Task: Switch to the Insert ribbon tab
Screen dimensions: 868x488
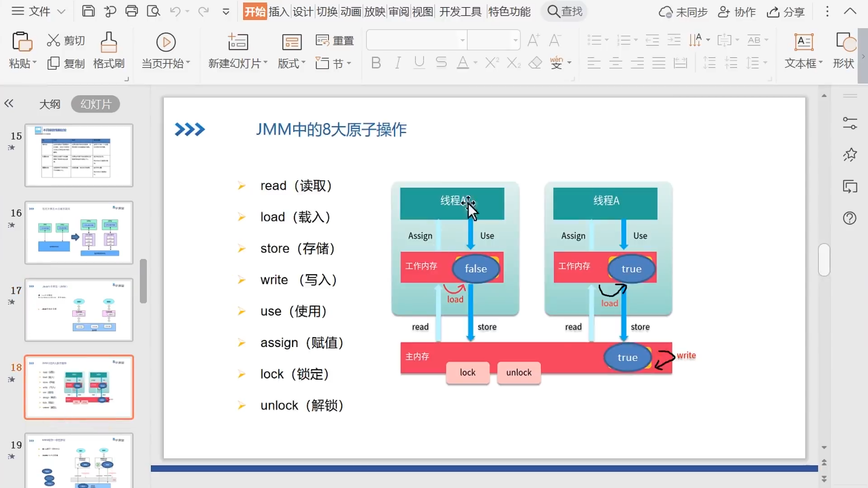Action: [279, 11]
